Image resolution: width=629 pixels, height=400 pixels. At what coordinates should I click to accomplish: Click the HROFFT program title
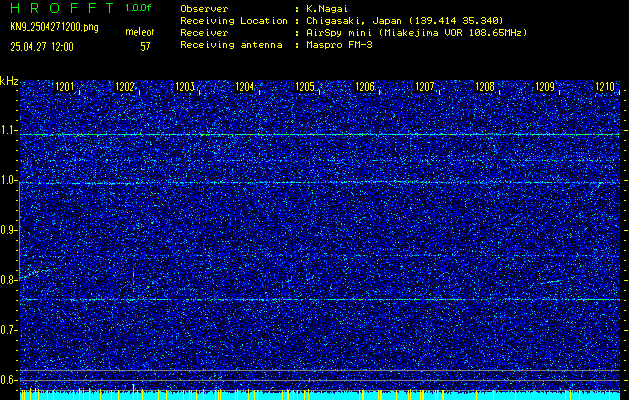[x=61, y=8]
